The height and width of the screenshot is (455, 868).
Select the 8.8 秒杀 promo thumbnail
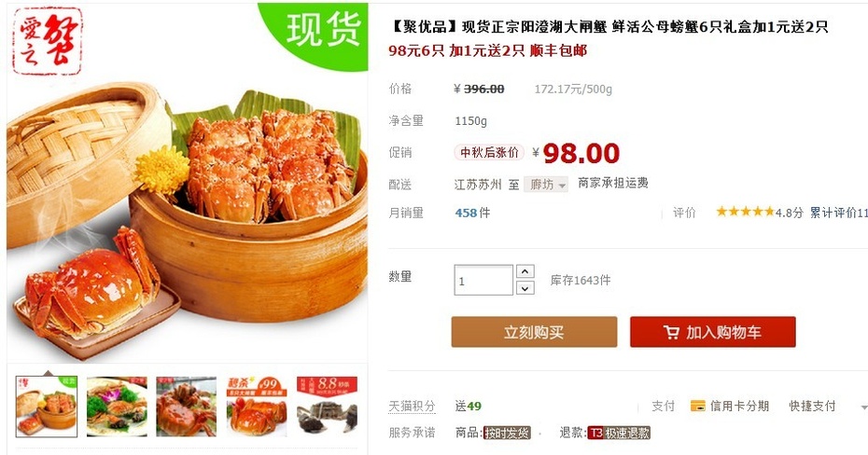pos(327,407)
